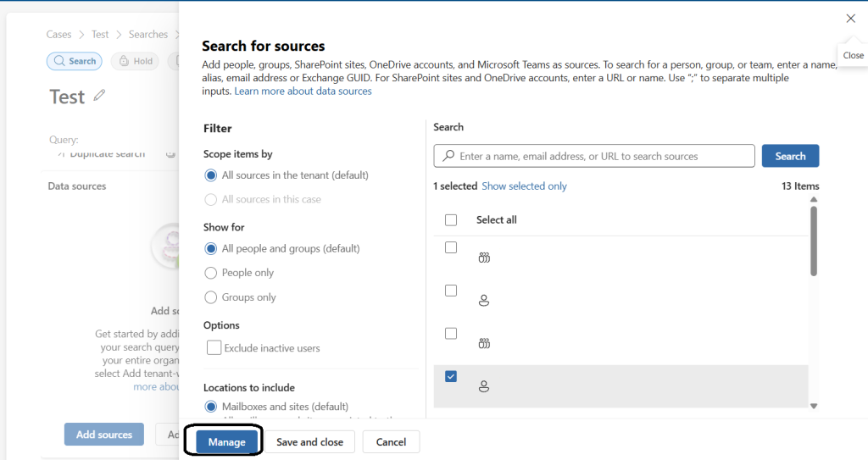Screen dimensions: 868x460
Task: Select the People only radio option
Action: pyautogui.click(x=211, y=273)
